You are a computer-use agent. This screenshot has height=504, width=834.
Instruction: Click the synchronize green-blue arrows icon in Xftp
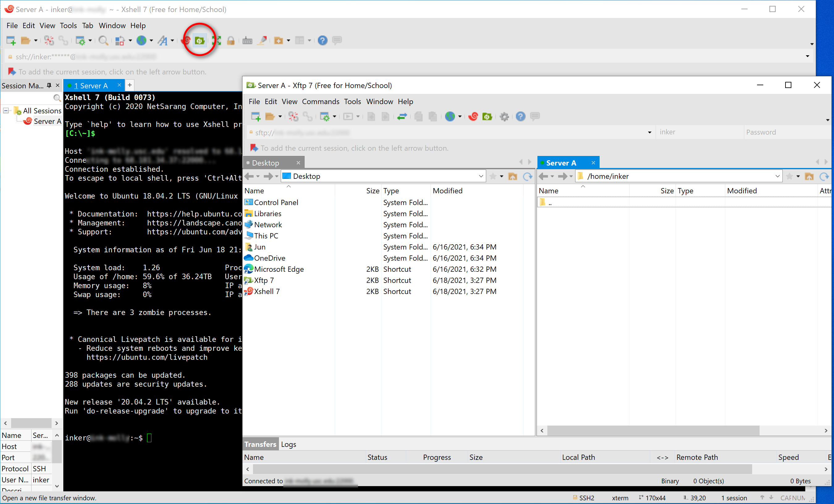click(402, 117)
